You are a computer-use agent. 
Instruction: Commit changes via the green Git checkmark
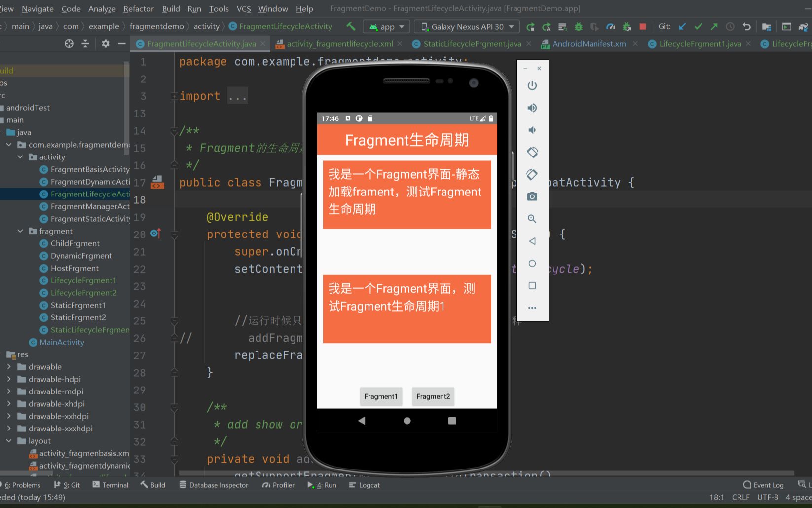698,26
